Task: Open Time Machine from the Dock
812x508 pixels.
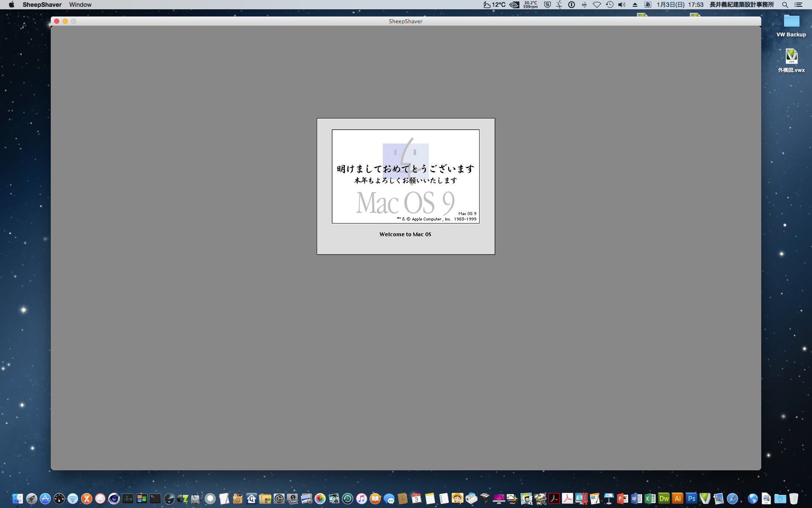Action: pyautogui.click(x=348, y=499)
